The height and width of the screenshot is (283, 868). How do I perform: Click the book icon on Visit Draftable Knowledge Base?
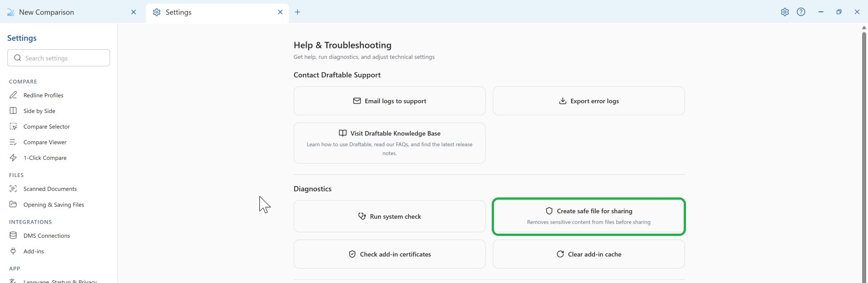pos(343,133)
